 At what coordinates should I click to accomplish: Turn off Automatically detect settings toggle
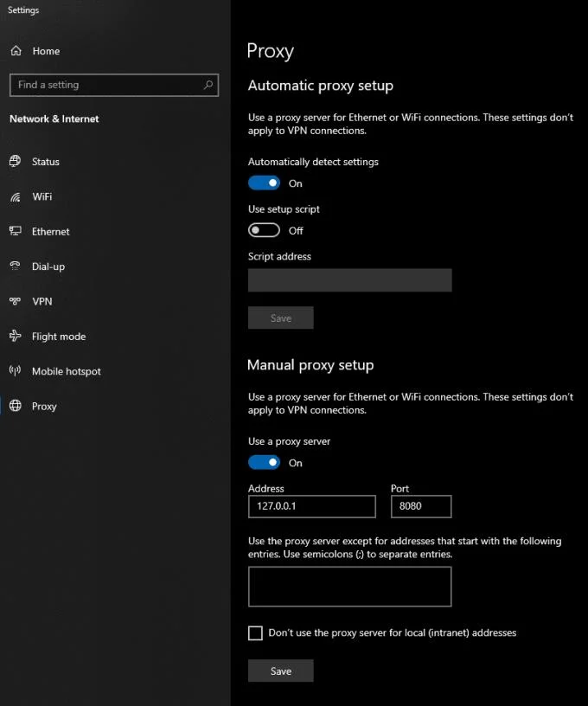pos(264,183)
